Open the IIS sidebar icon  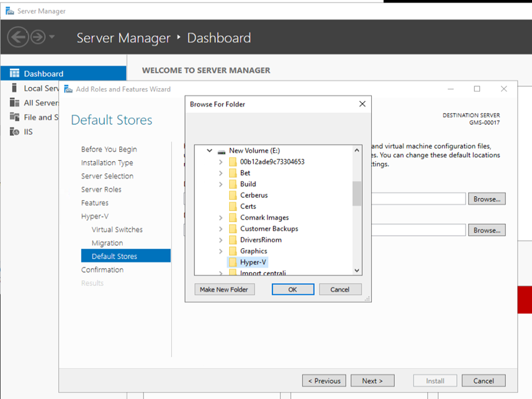[14, 132]
